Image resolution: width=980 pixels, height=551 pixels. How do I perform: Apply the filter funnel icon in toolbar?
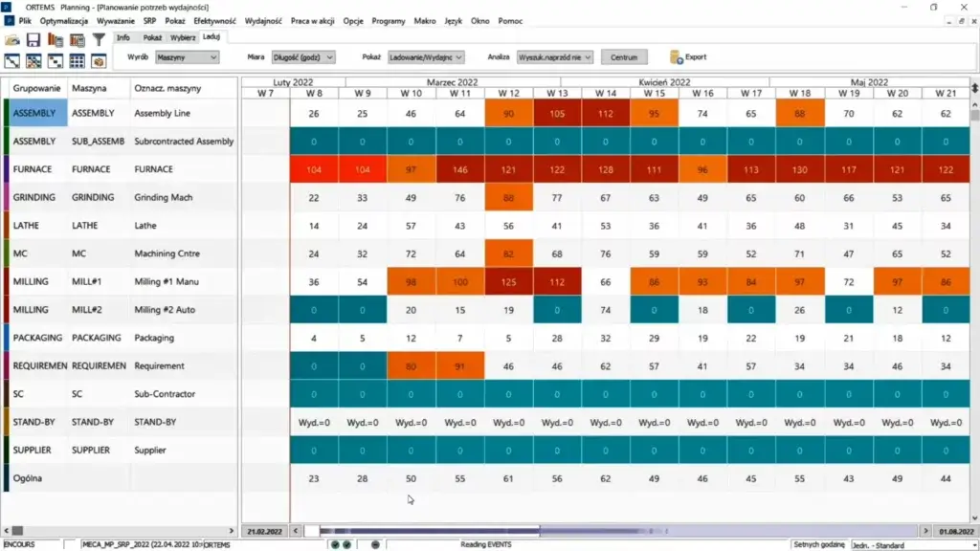(98, 40)
